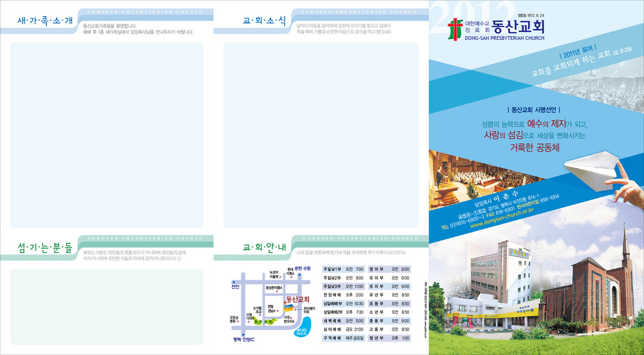Click the red 동산교회 label on the map
This screenshot has height=355, width=644.
pyautogui.click(x=297, y=299)
